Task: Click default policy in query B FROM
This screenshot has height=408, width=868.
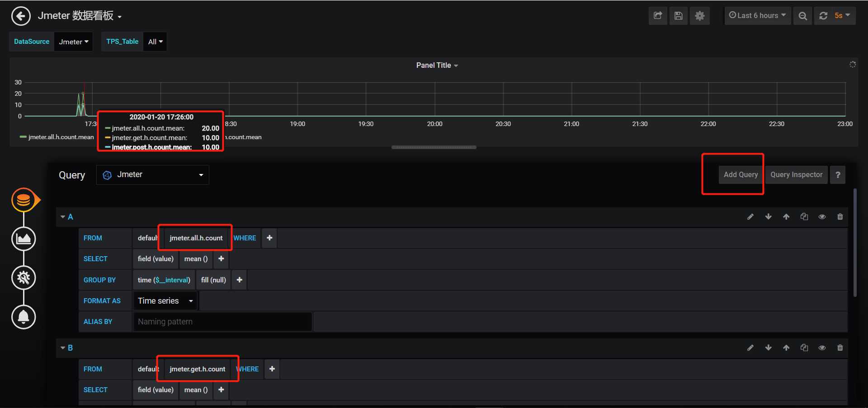Action: point(148,369)
